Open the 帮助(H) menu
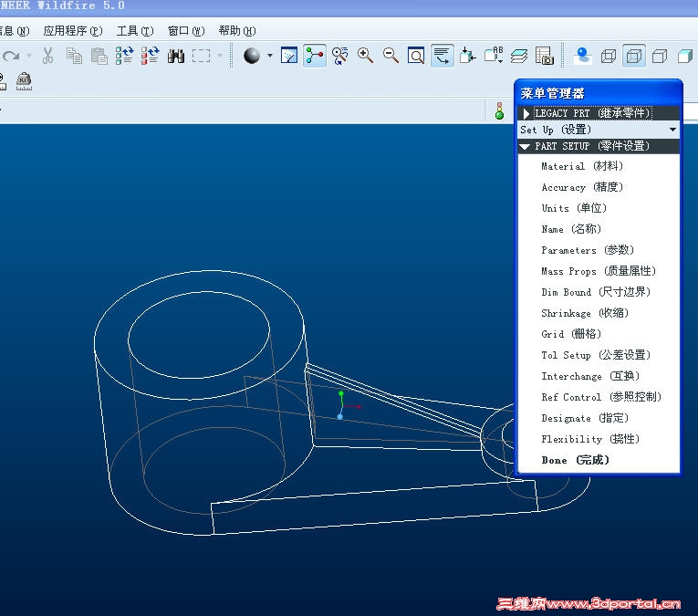Image resolution: width=698 pixels, height=616 pixels. (x=237, y=31)
